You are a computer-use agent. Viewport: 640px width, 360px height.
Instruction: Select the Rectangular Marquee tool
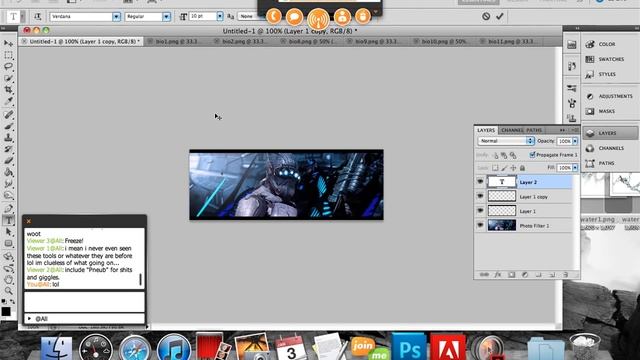click(x=9, y=55)
